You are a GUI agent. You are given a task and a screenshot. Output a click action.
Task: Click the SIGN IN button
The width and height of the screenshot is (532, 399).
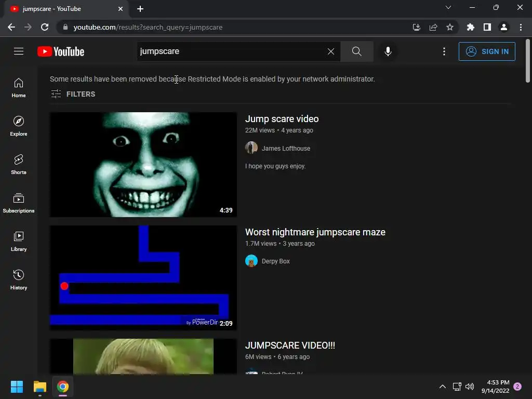point(487,51)
